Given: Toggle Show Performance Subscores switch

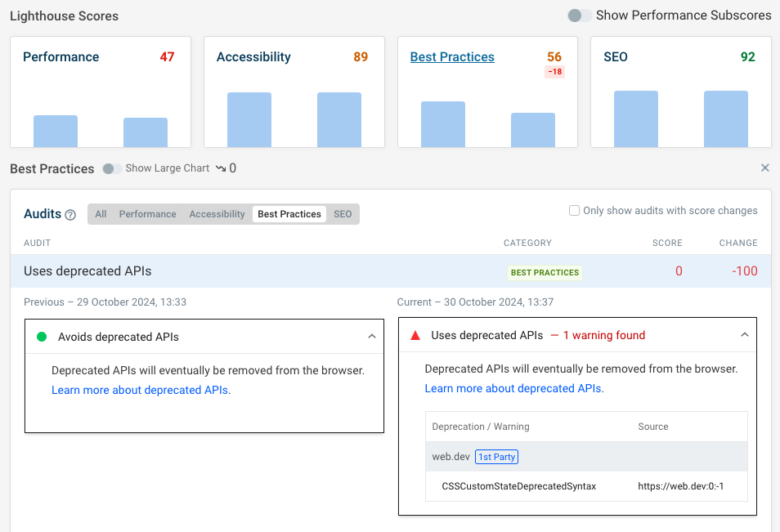Looking at the screenshot, I should coord(580,16).
